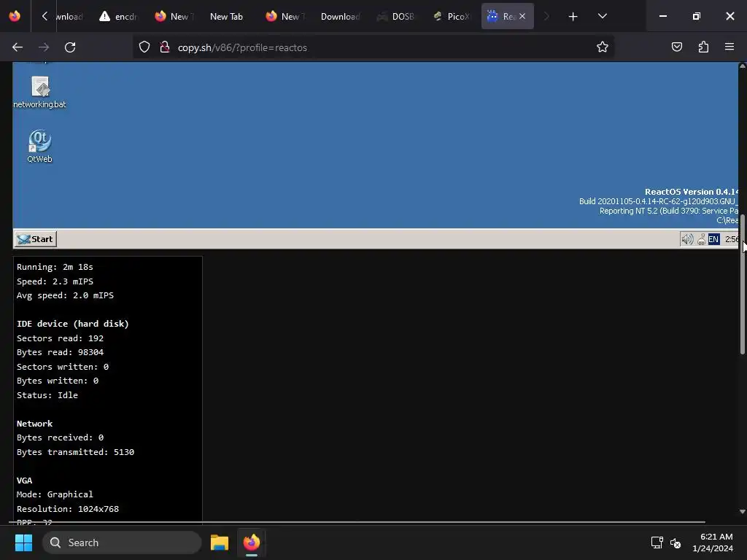Switch to the PicoX tab
The height and width of the screenshot is (560, 747).
452,16
